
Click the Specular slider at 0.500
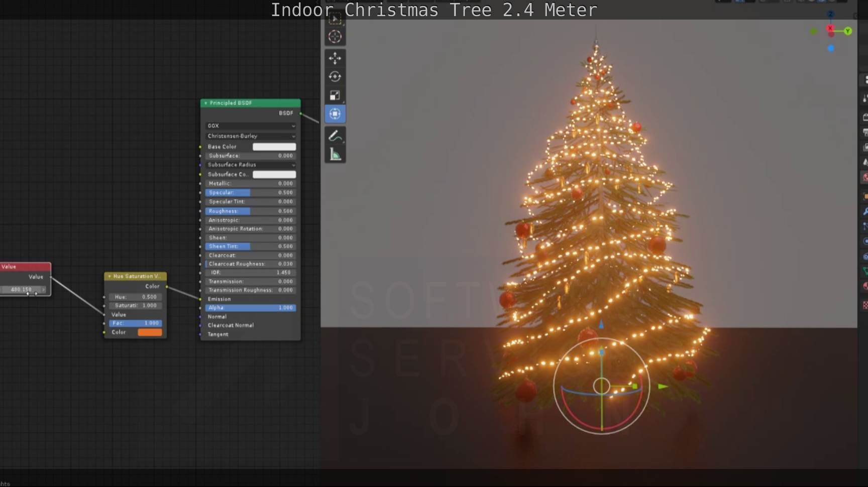coord(251,192)
